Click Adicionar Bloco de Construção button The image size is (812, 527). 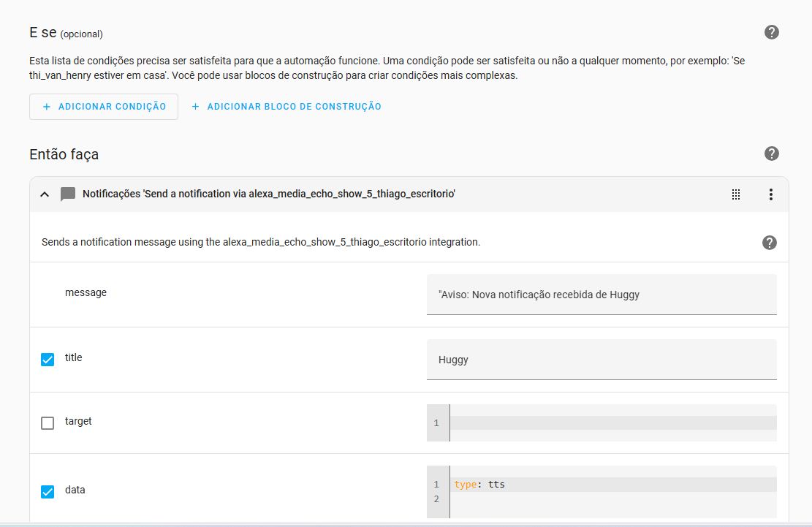point(287,107)
